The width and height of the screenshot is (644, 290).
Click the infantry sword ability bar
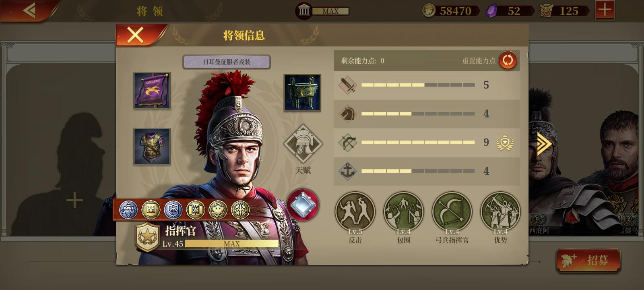coord(427,85)
